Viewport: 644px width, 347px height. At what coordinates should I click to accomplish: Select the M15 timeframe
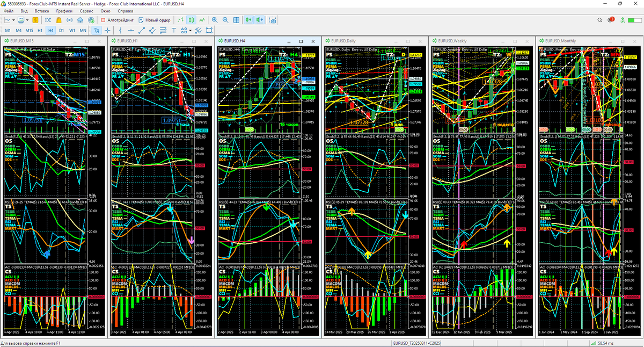pos(29,31)
